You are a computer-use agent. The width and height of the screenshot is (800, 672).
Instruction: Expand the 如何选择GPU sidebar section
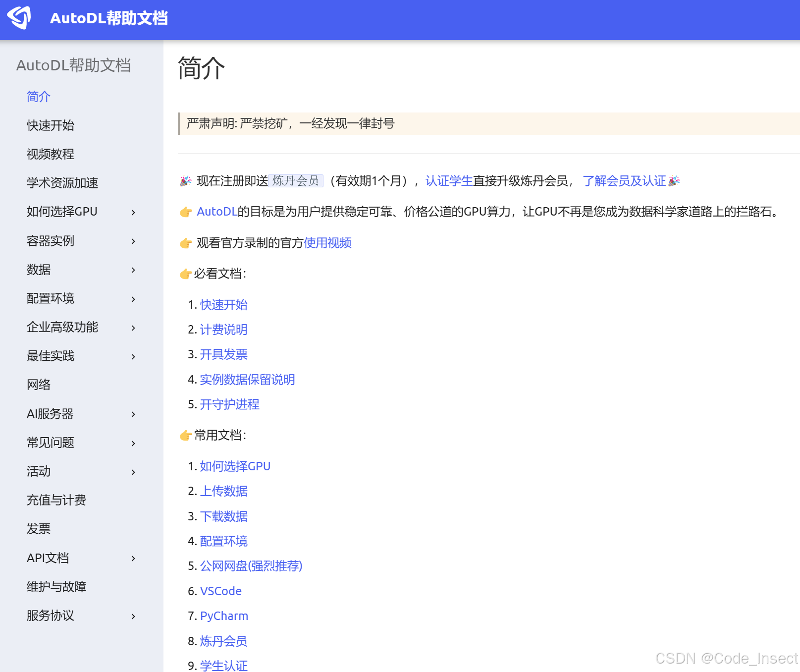[x=133, y=212]
